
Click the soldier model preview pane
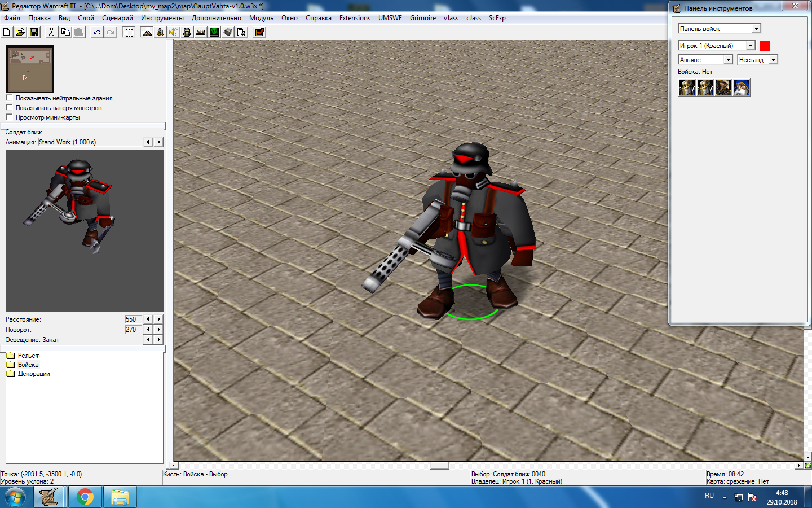pyautogui.click(x=85, y=230)
